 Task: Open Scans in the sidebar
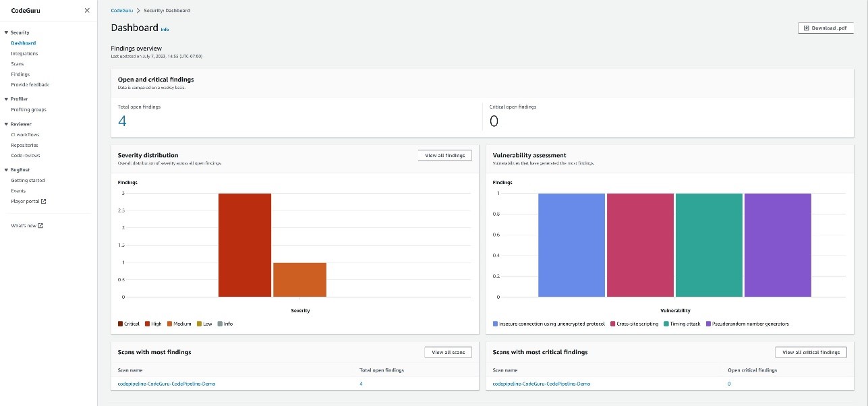(x=18, y=63)
